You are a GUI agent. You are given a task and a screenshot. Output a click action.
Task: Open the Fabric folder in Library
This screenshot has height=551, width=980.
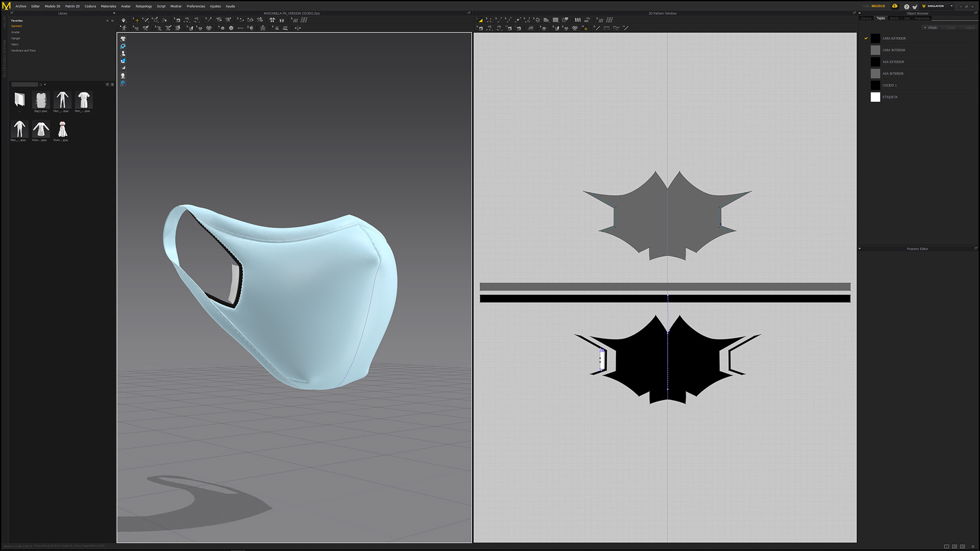[x=15, y=44]
